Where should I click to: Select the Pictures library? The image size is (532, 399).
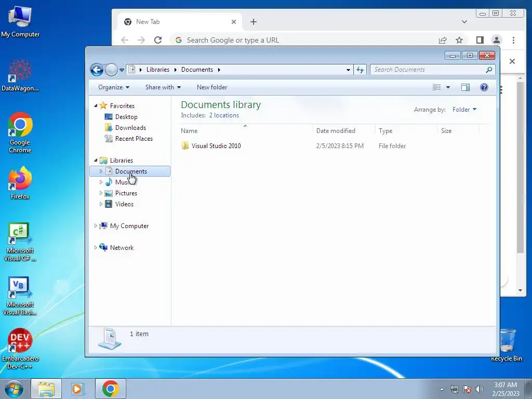(x=126, y=193)
